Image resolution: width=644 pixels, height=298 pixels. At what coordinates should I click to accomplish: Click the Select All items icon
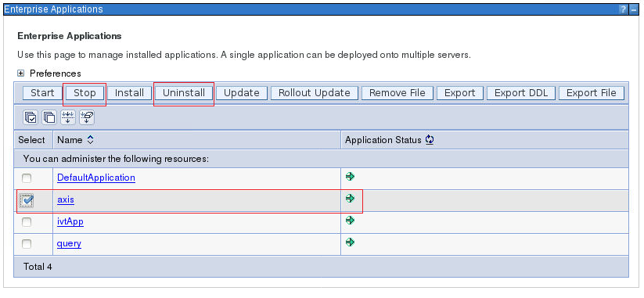tap(31, 118)
